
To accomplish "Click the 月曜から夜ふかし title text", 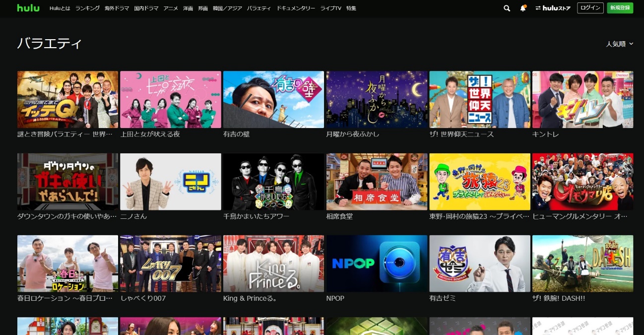I will pyautogui.click(x=353, y=134).
